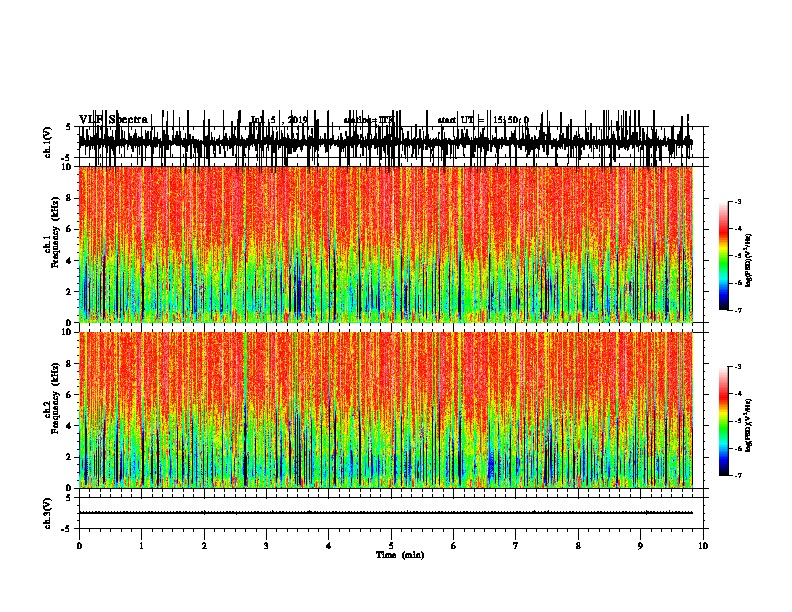Click the 4 kHz tick on ch.1 axis
The width and height of the screenshot is (792, 612).
[x=69, y=261]
